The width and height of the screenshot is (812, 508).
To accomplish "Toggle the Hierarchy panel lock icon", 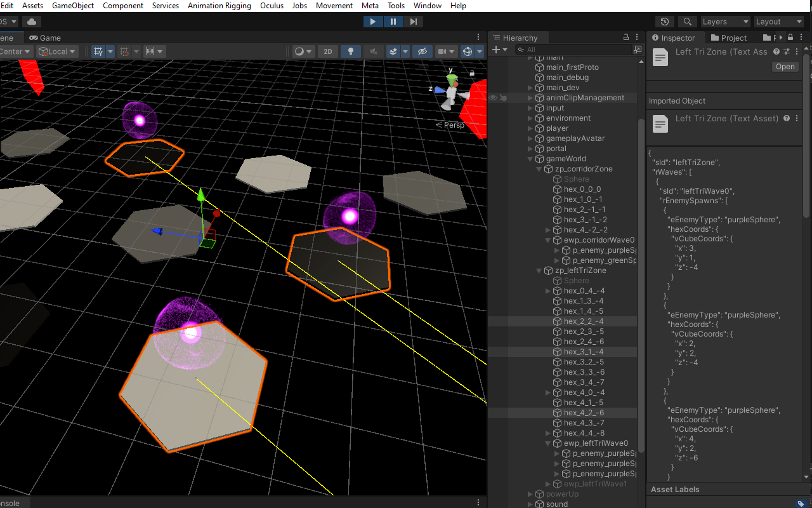I will [626, 37].
